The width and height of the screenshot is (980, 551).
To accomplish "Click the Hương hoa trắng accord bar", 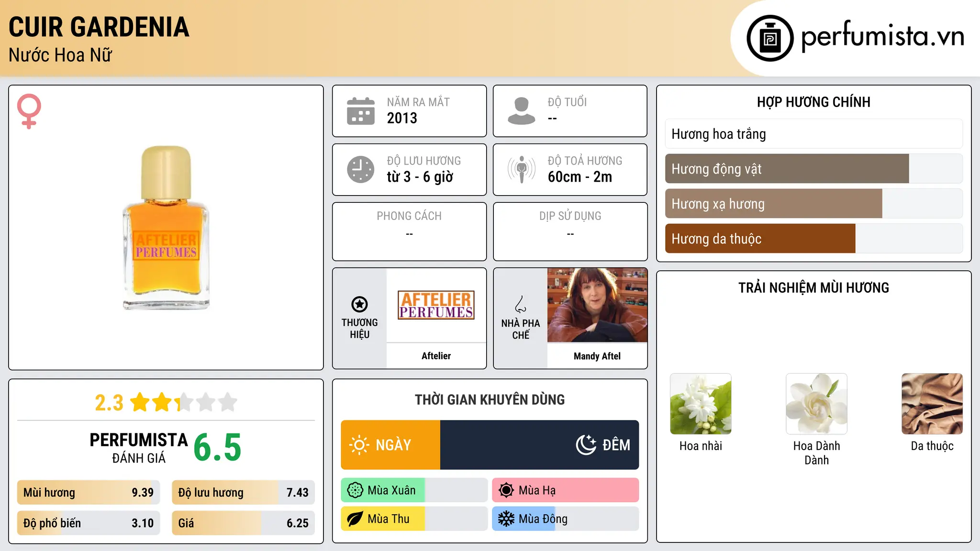I will [814, 134].
